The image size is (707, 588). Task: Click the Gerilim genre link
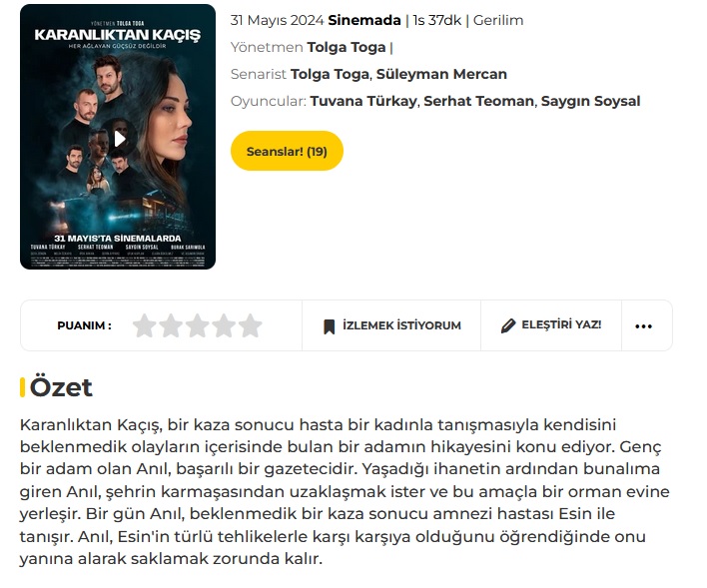point(498,20)
